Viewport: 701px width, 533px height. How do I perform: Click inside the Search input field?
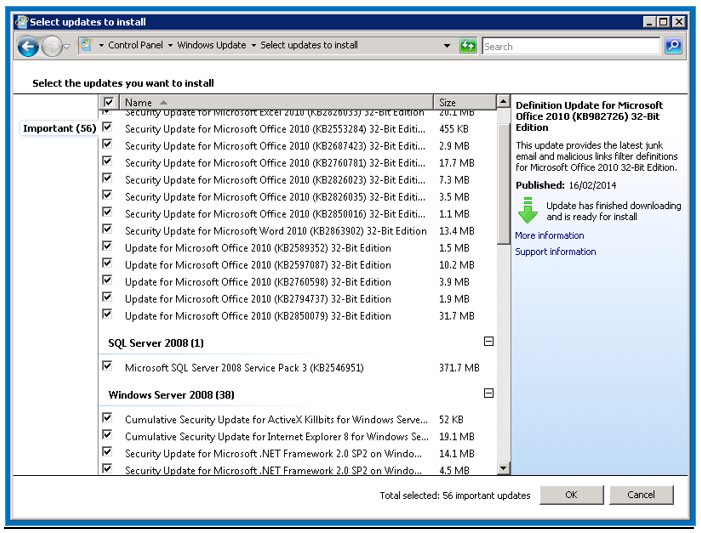click(x=571, y=46)
